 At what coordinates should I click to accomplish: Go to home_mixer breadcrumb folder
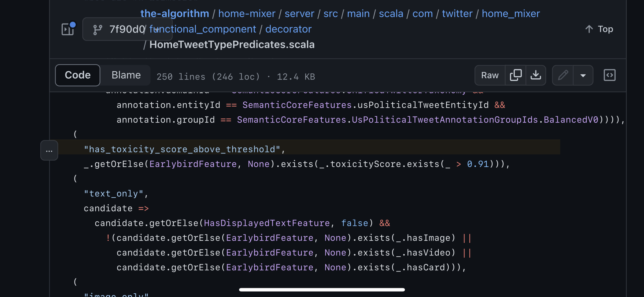coord(511,13)
